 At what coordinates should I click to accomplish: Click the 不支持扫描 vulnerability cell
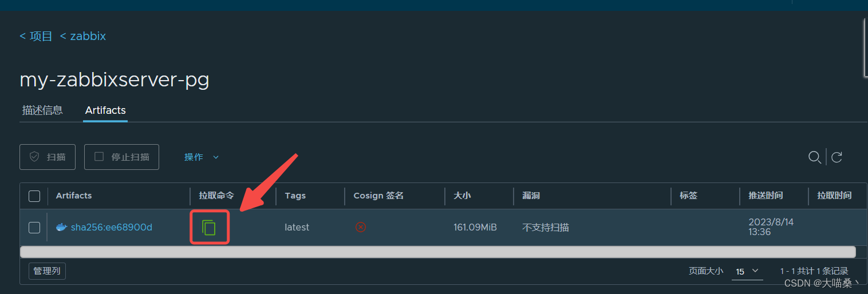(x=546, y=227)
